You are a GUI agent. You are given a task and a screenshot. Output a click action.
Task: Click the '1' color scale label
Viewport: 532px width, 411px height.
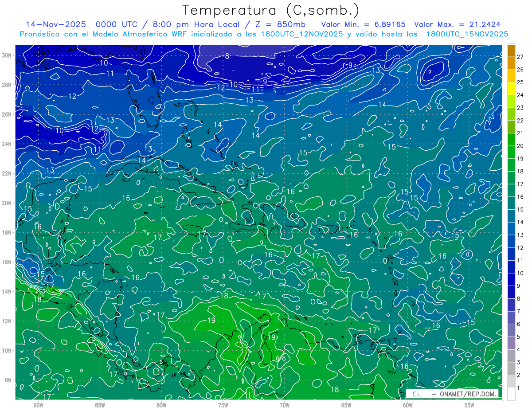pyautogui.click(x=519, y=388)
